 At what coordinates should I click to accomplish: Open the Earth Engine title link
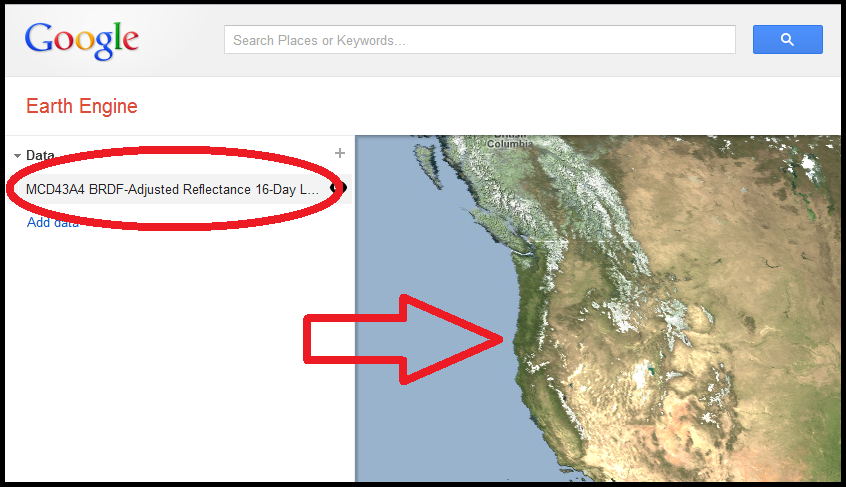tap(81, 106)
